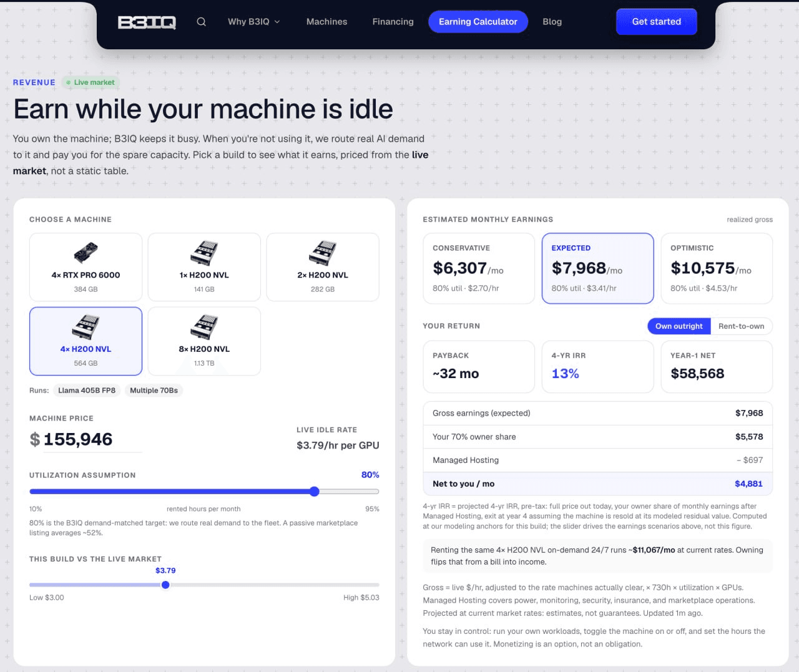Click the Llama 405B FP8 tag
This screenshot has width=799, height=672.
click(x=87, y=391)
